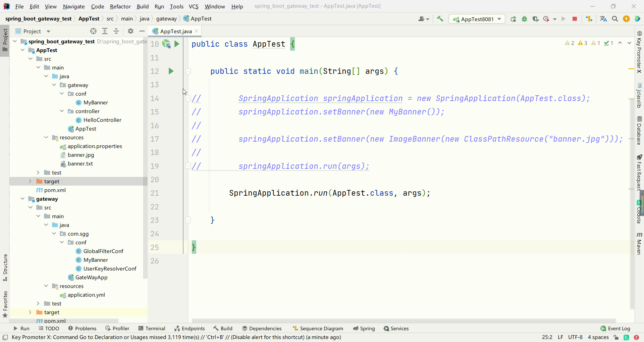Click the read-only lock icon in status bar
The height and width of the screenshot is (342, 644).
(x=616, y=337)
